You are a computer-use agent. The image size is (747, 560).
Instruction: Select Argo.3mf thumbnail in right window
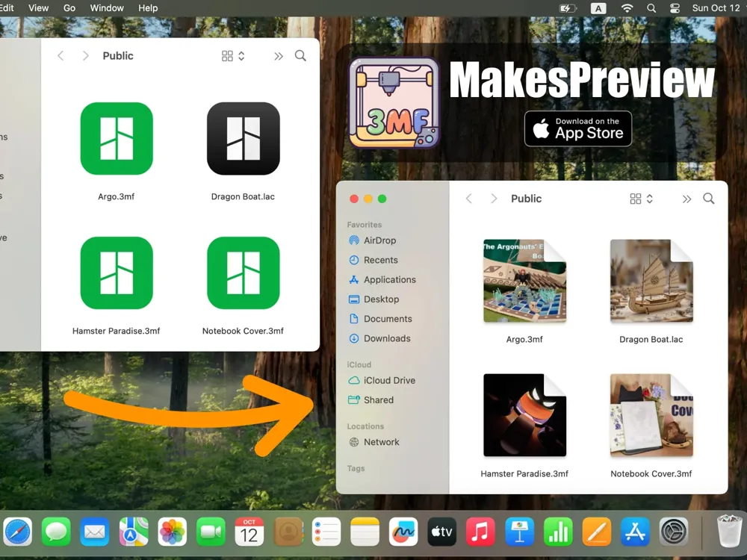[x=524, y=281]
